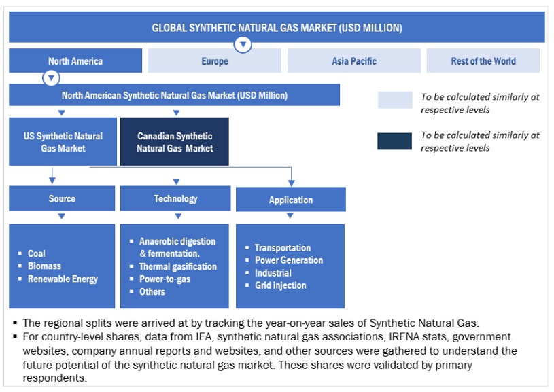Click the light blue legend swatch
Screen dimensions: 554x392
[395, 101]
